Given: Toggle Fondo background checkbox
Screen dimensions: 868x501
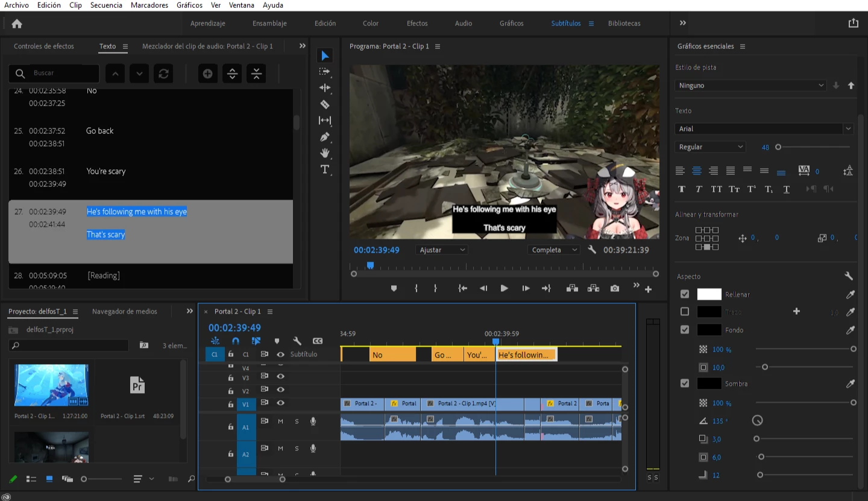Looking at the screenshot, I should coord(685,330).
